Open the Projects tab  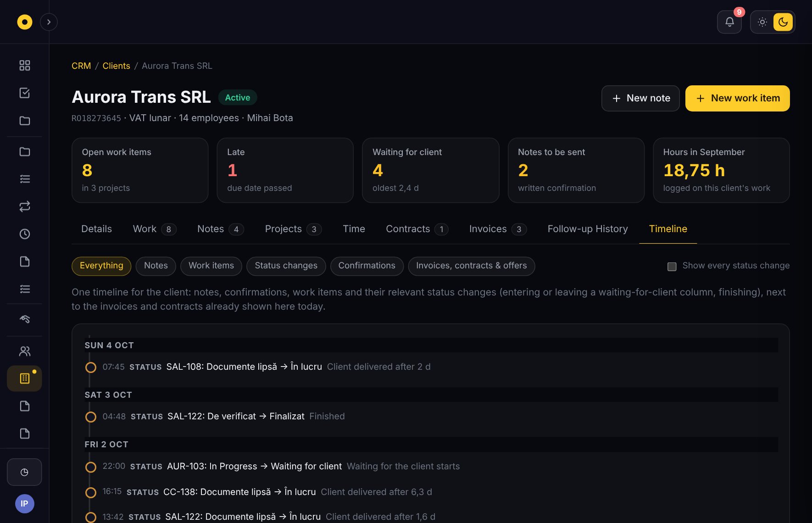pyautogui.click(x=293, y=229)
